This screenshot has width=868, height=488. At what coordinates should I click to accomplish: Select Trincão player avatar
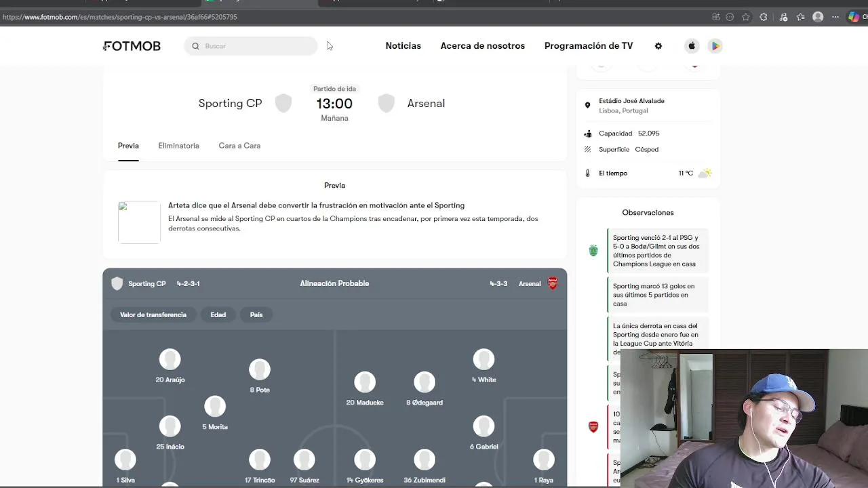pyautogui.click(x=260, y=460)
